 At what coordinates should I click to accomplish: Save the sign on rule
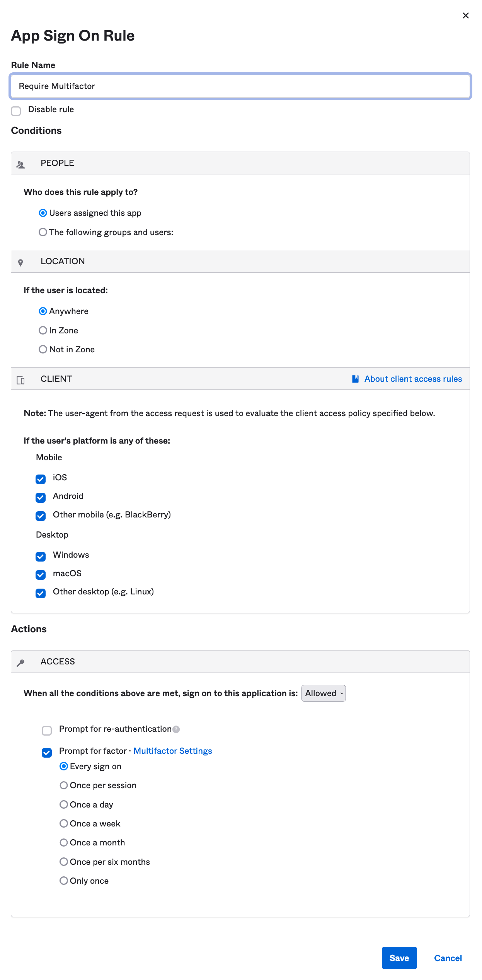399,958
